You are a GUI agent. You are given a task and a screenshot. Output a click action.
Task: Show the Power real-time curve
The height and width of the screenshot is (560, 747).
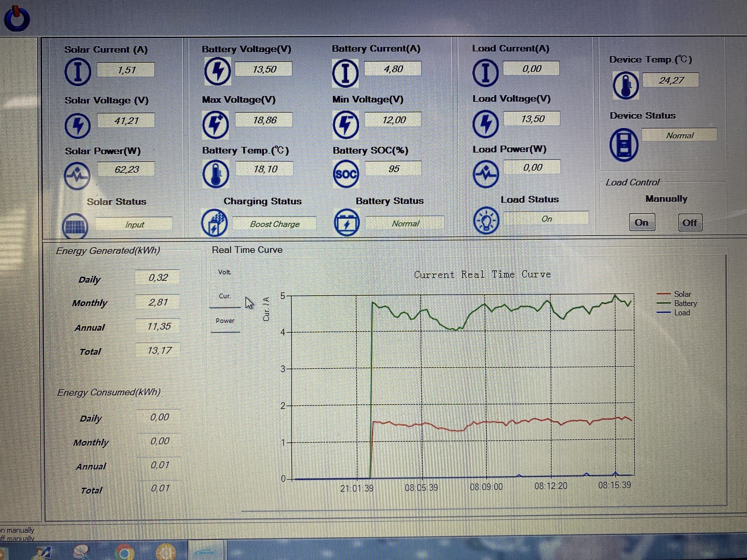225,321
